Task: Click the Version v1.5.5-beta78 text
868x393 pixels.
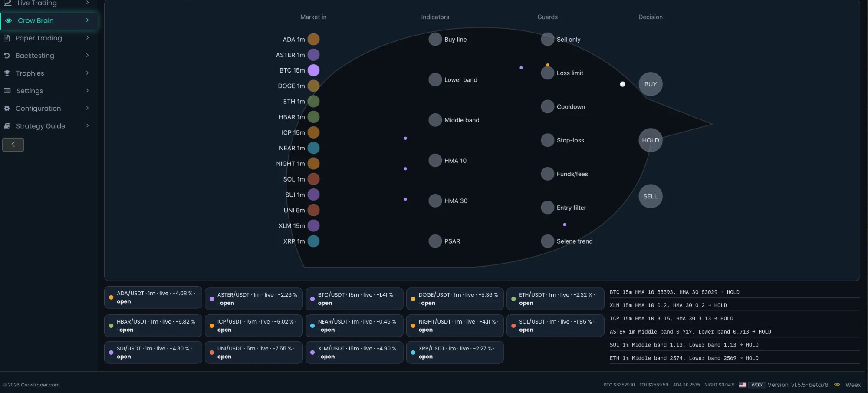Action: (798, 385)
